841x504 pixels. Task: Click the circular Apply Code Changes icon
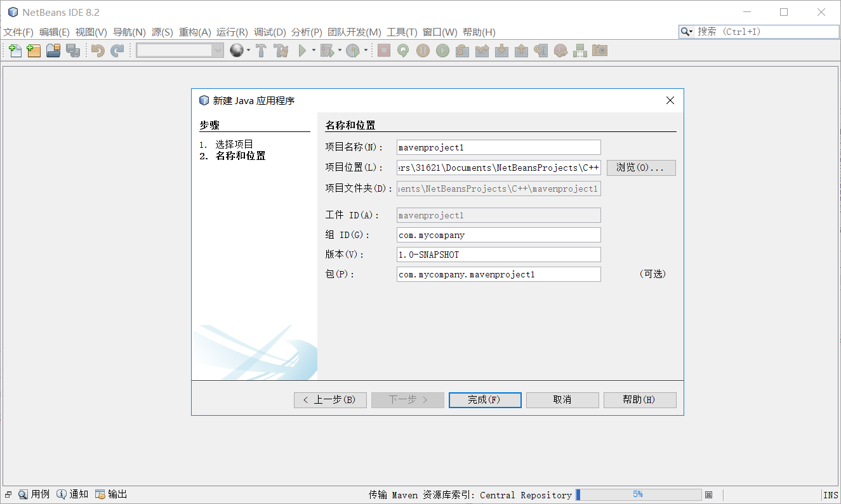403,51
